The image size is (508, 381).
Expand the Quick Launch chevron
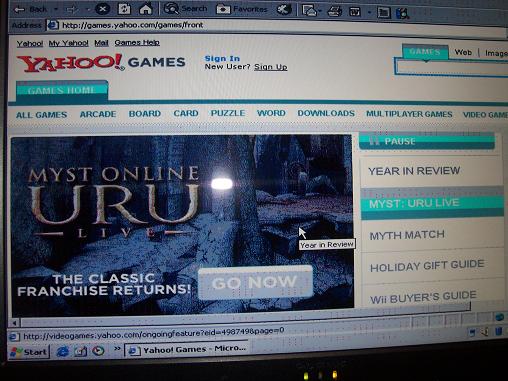[117, 349]
